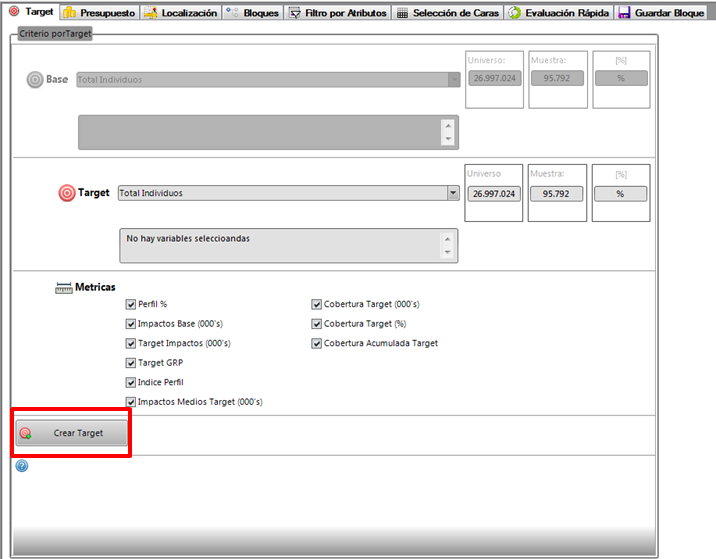Toggle Impactos Medios Target (000's) checkbox
Screen dimensions: 716x559
tap(130, 402)
